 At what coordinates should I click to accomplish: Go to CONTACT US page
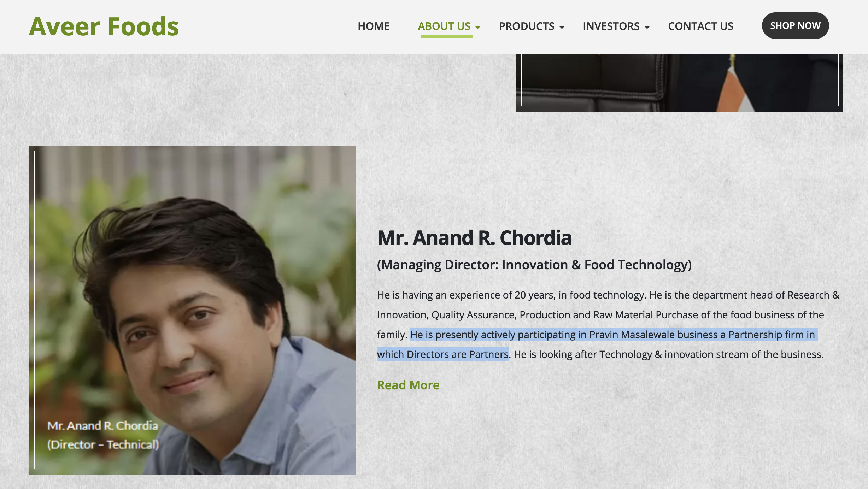700,26
